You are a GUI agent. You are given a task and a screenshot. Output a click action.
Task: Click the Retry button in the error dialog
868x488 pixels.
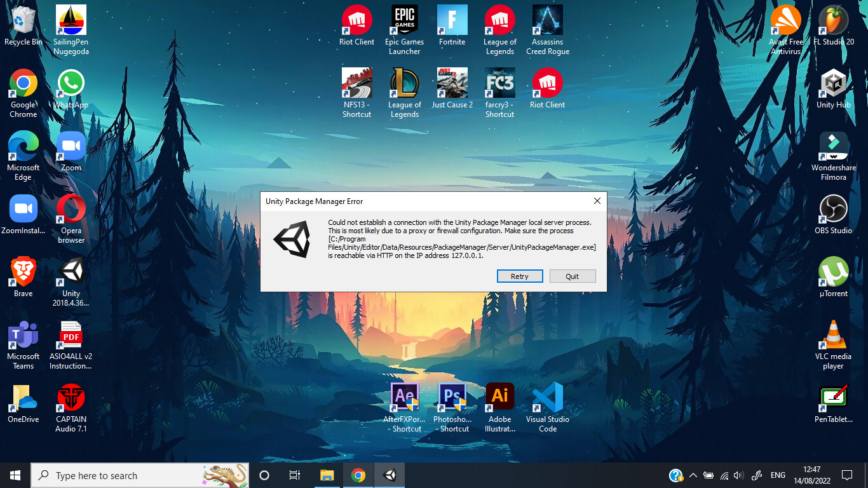coord(520,276)
